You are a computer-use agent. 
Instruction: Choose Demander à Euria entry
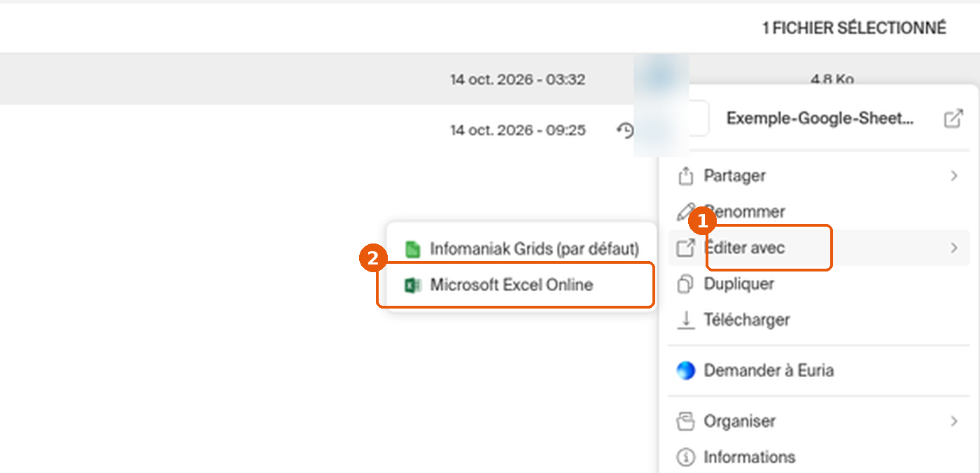(818, 370)
